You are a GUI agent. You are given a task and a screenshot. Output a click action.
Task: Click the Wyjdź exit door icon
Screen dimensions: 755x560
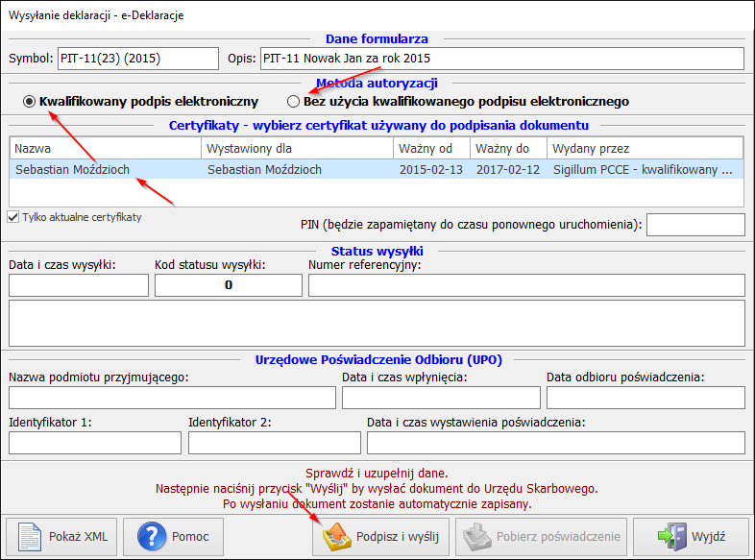click(x=674, y=536)
